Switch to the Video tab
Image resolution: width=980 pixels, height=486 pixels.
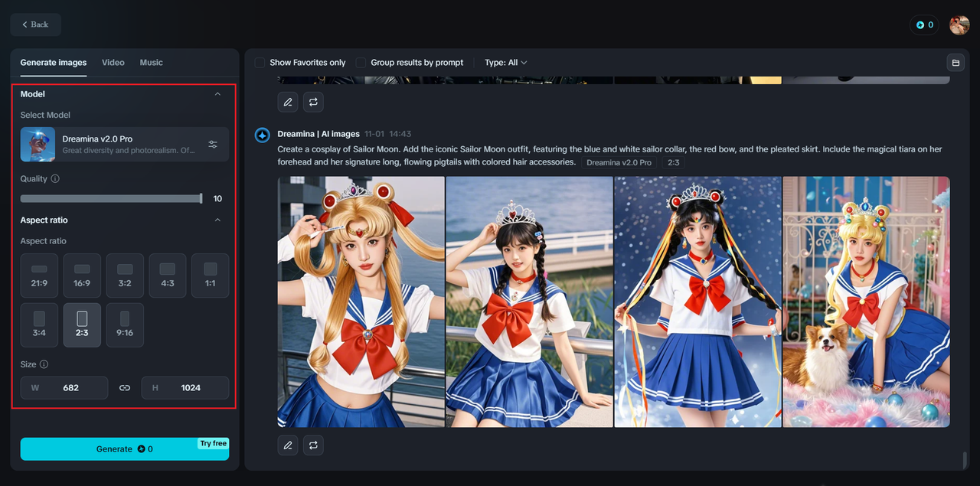[113, 63]
